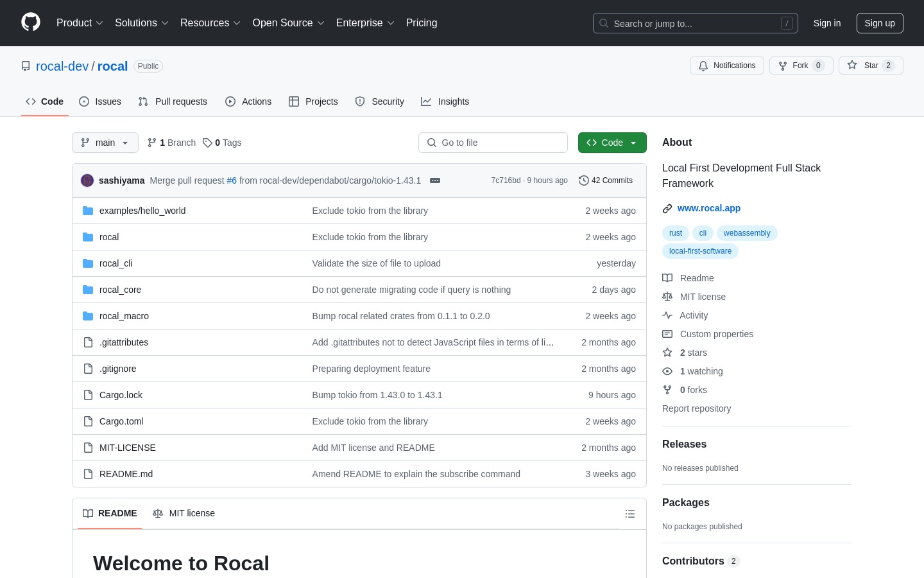924x578 pixels.
Task: Visit the www.rocal.app website link
Action: click(708, 208)
